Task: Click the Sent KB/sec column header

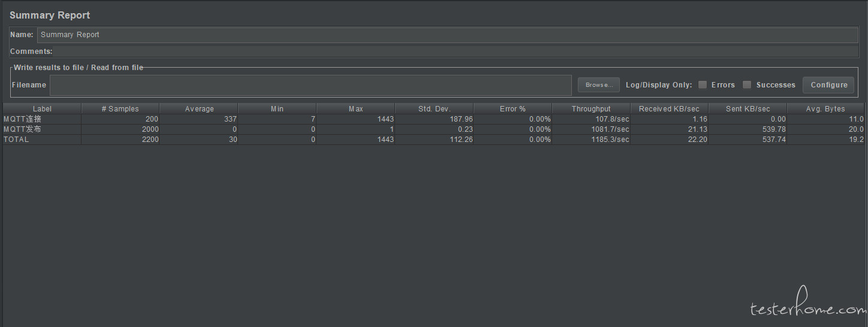Action: [x=748, y=109]
